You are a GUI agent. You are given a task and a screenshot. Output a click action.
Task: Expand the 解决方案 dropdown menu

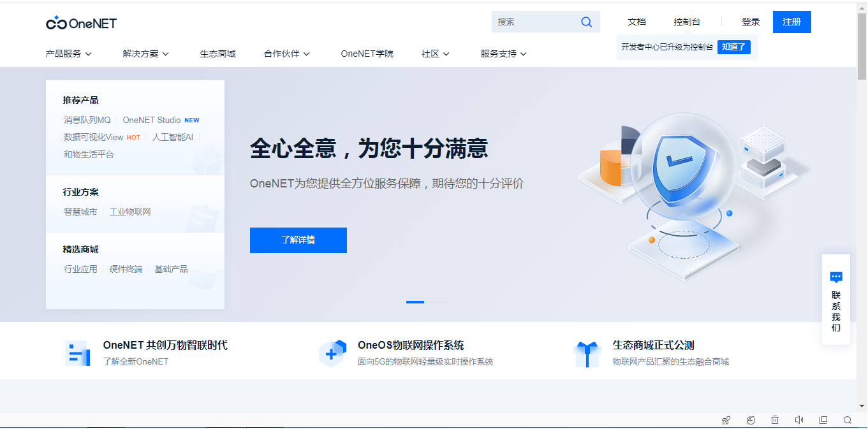[146, 54]
